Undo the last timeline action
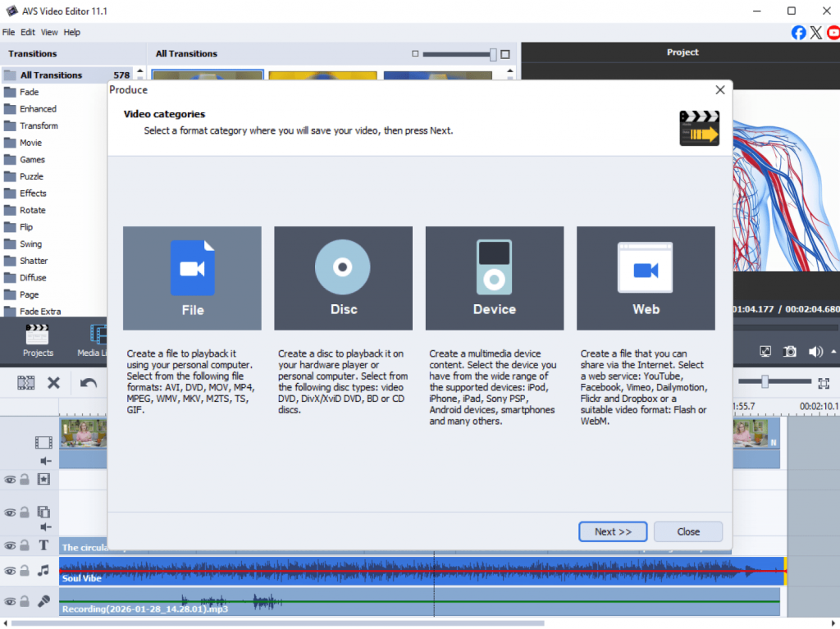The width and height of the screenshot is (840, 629). coord(89,383)
